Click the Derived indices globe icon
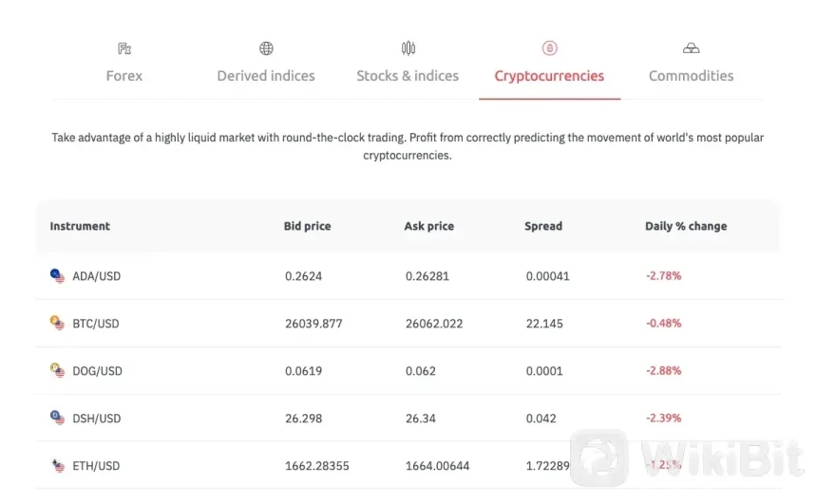This screenshot has height=504, width=817. (x=266, y=48)
